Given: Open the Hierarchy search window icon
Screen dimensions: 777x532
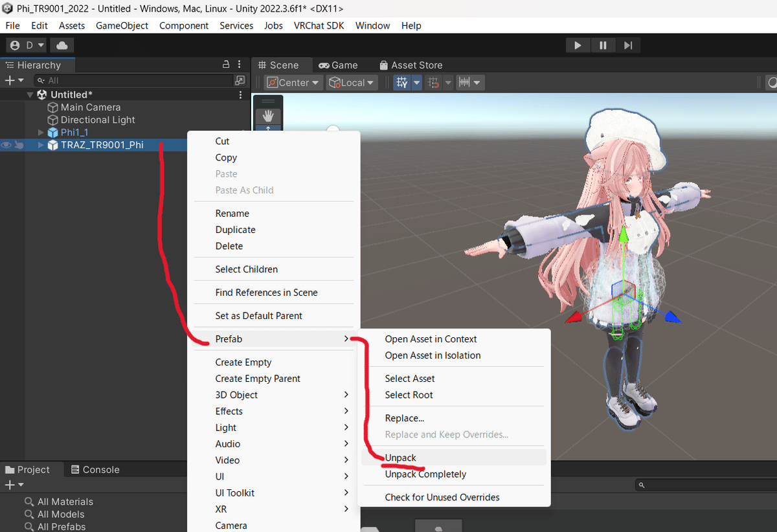Looking at the screenshot, I should pos(240,81).
